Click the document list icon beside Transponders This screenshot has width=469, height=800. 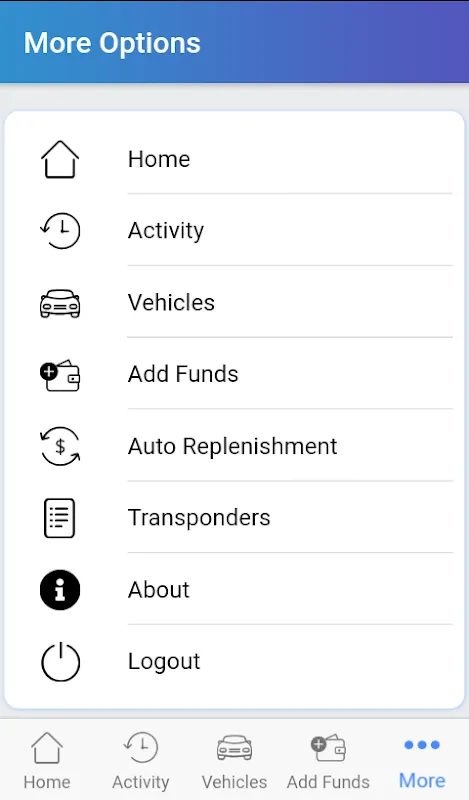[x=60, y=518]
